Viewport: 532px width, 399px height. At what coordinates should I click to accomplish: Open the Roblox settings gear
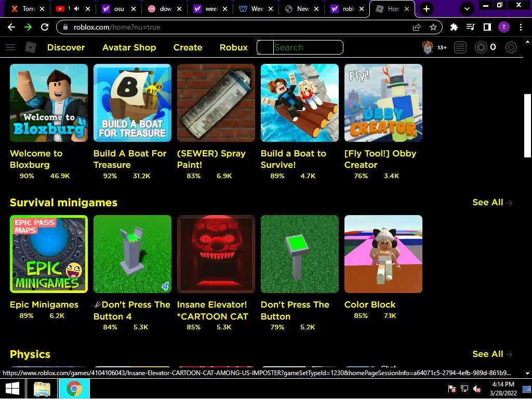tap(511, 47)
